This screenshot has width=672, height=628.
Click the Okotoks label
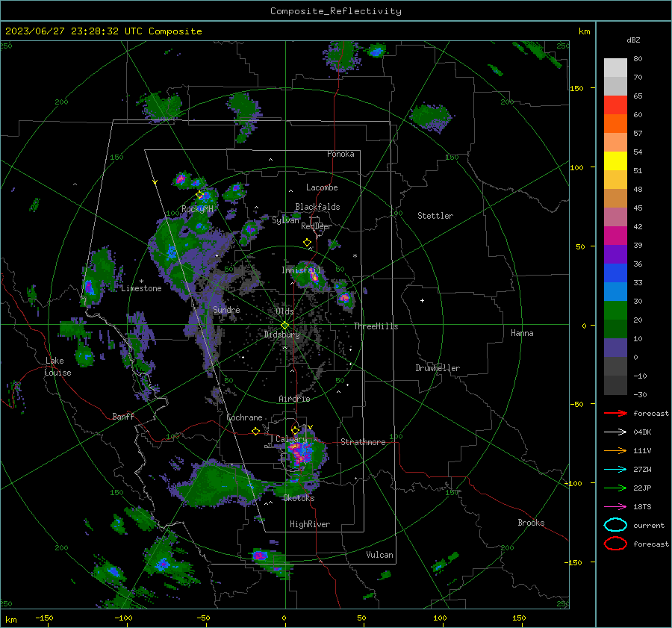299,498
